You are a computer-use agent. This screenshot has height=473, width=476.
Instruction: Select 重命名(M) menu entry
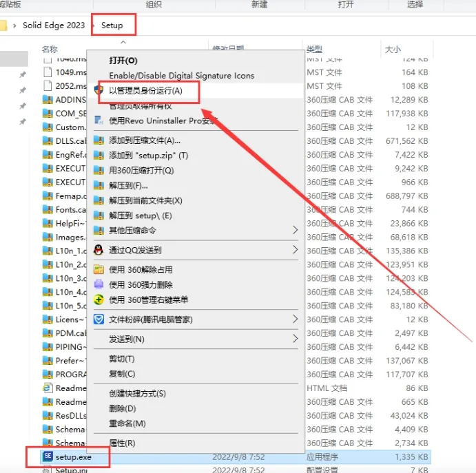pyautogui.click(x=127, y=423)
